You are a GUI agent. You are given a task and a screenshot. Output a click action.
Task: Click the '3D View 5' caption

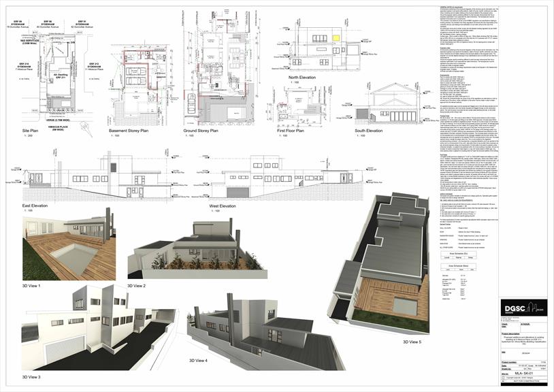click(412, 342)
